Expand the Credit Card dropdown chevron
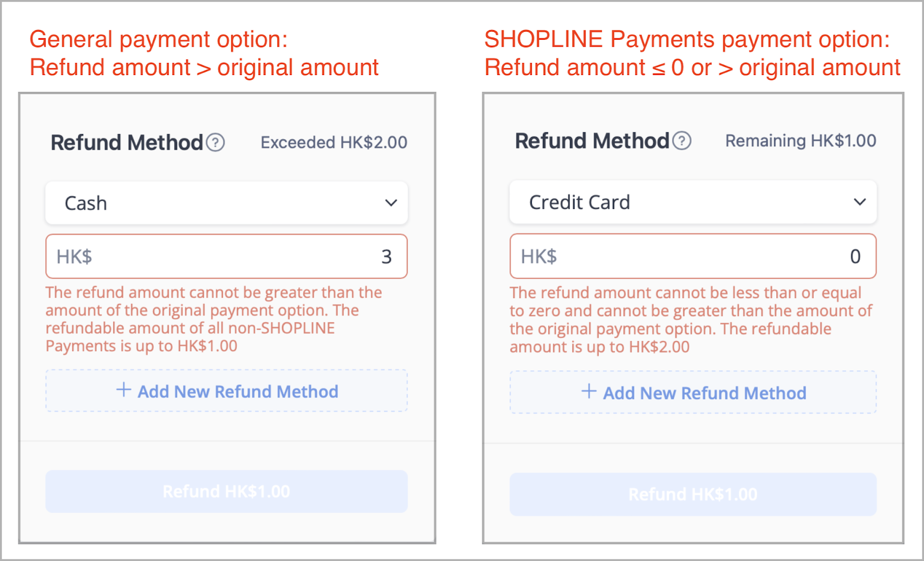The width and height of the screenshot is (924, 561). click(x=860, y=202)
